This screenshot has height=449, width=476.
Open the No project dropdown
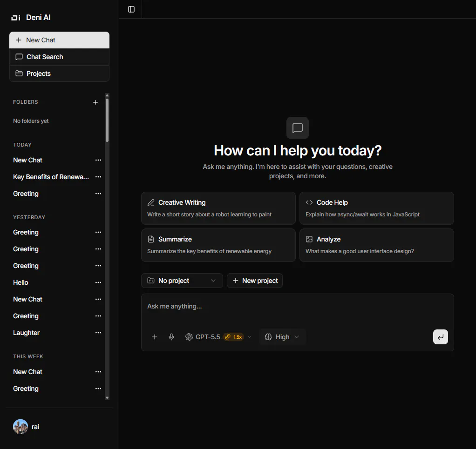[x=182, y=281]
